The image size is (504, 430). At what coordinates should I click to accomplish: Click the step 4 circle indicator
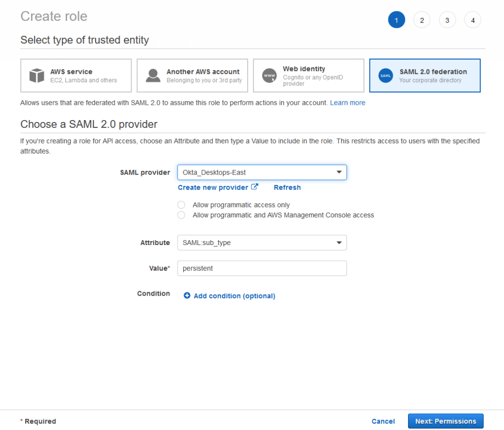472,20
